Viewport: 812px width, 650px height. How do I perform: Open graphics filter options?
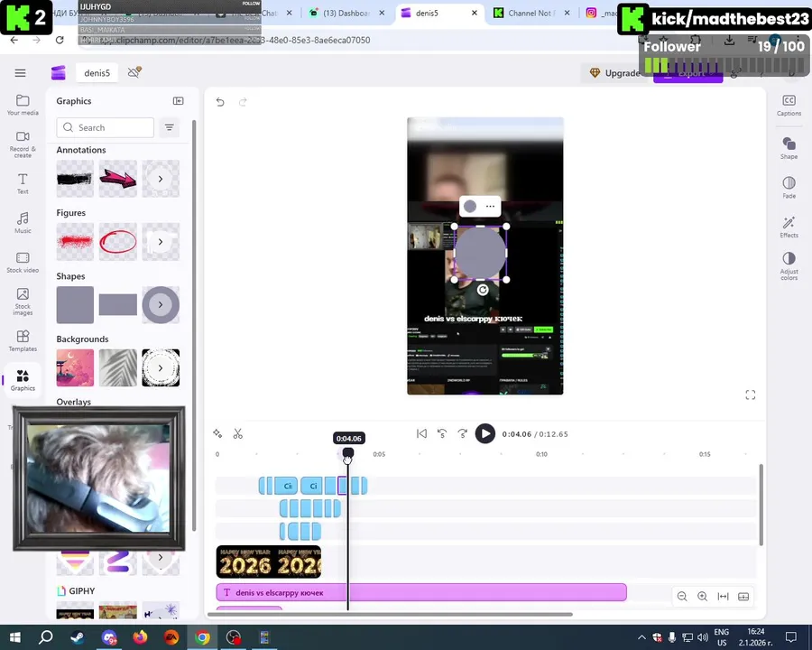pos(170,127)
